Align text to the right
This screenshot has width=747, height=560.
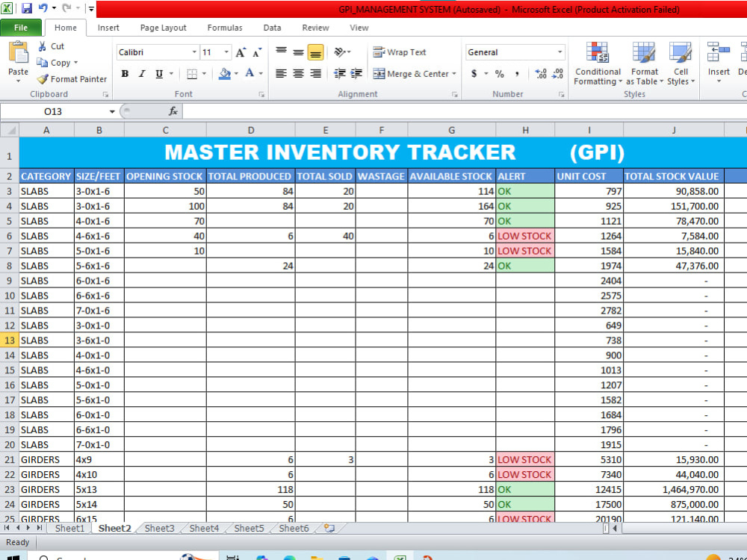(x=315, y=74)
